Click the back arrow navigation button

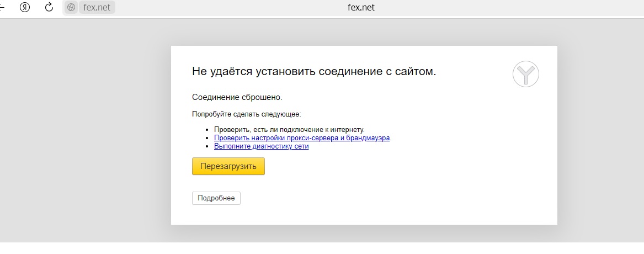tap(2, 7)
